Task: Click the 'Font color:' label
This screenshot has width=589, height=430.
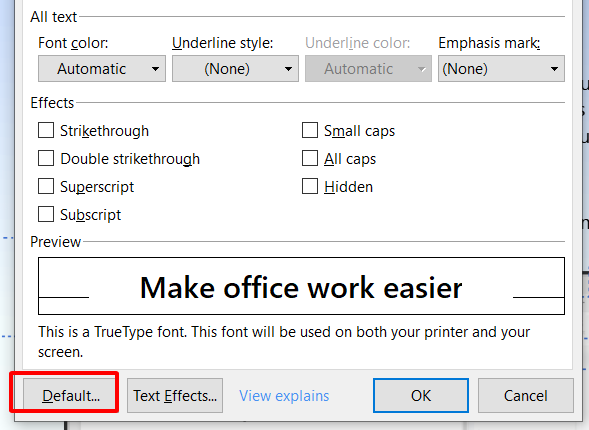Action: point(73,43)
